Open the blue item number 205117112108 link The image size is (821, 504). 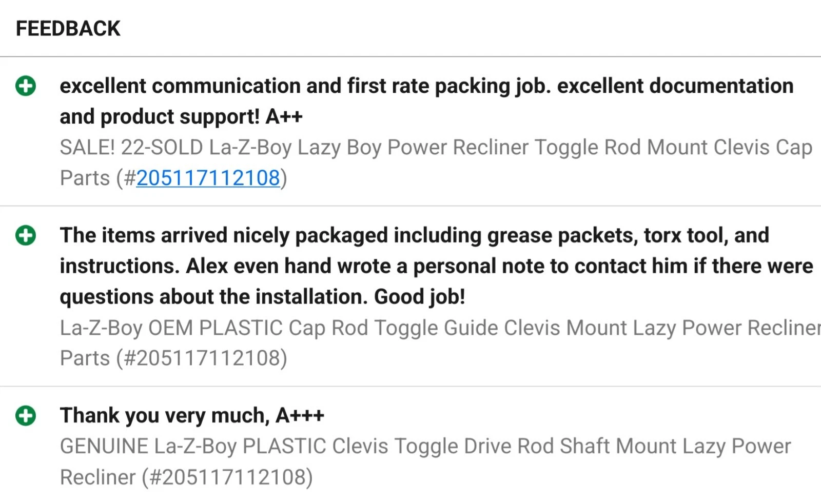pos(208,178)
